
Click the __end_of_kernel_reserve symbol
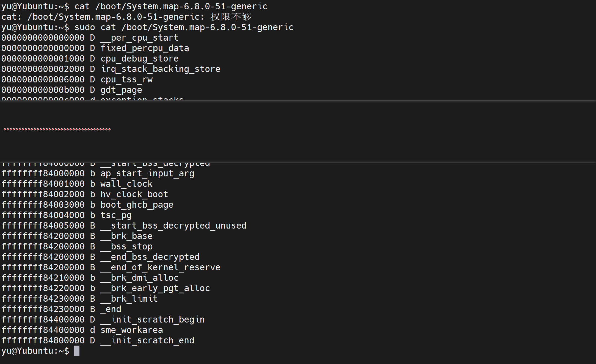160,268
